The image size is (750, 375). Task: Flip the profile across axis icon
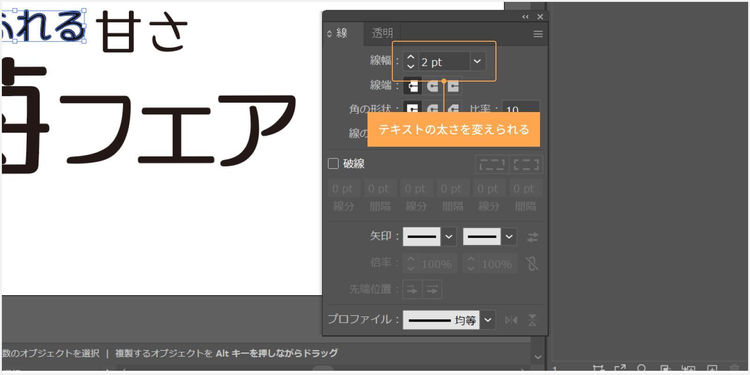point(532,320)
